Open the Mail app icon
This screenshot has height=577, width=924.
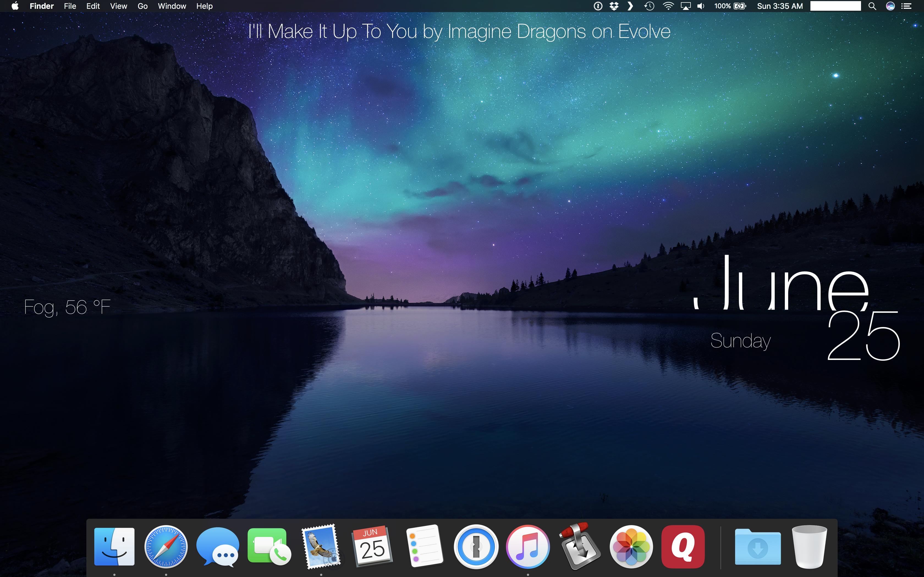click(x=321, y=547)
